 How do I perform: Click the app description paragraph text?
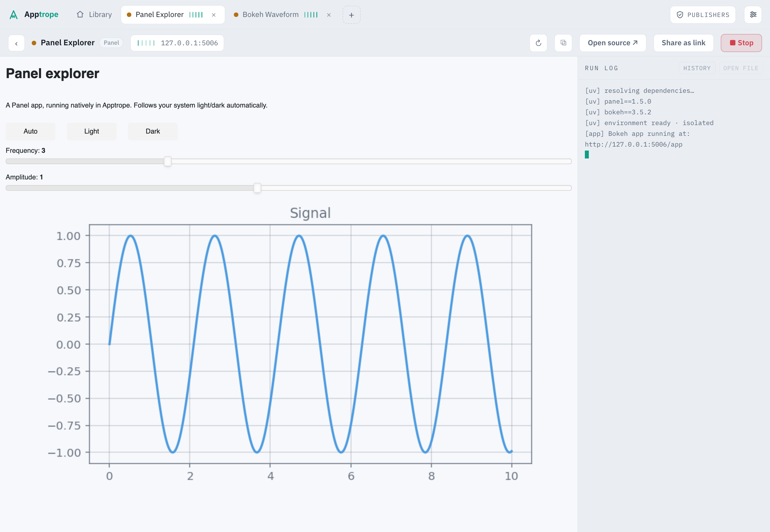pos(137,105)
